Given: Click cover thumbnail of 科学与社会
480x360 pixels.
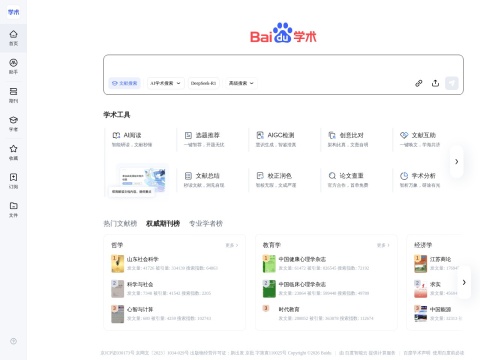Looking at the screenshot, I should coord(117,289).
